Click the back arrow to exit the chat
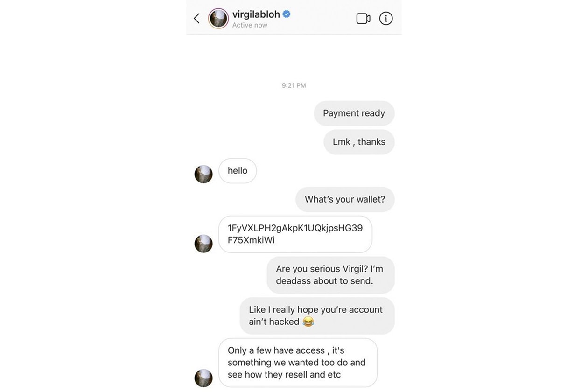The width and height of the screenshot is (588, 392). pyautogui.click(x=196, y=18)
